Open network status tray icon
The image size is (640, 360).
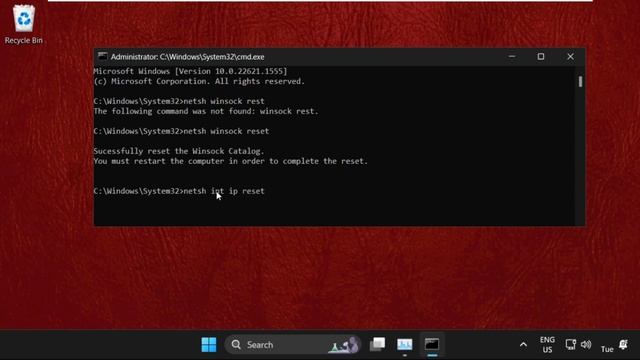pyautogui.click(x=570, y=345)
